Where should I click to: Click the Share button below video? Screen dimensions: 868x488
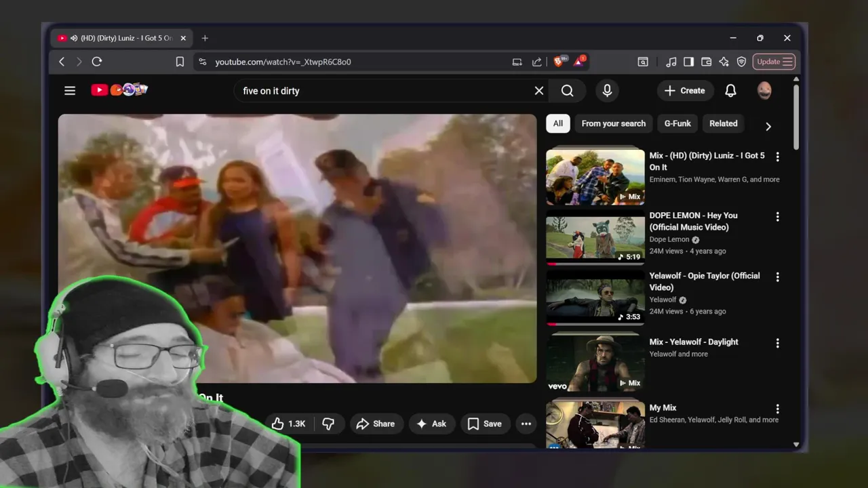(x=376, y=424)
